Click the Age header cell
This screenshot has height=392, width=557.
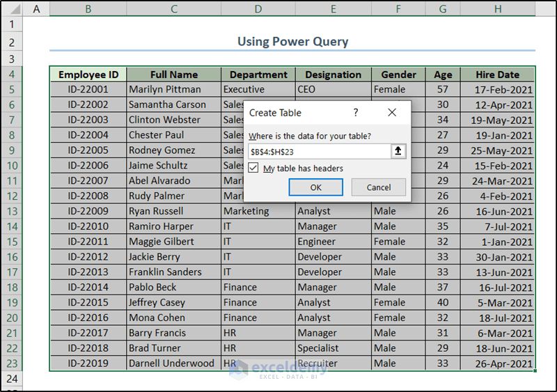tap(443, 75)
